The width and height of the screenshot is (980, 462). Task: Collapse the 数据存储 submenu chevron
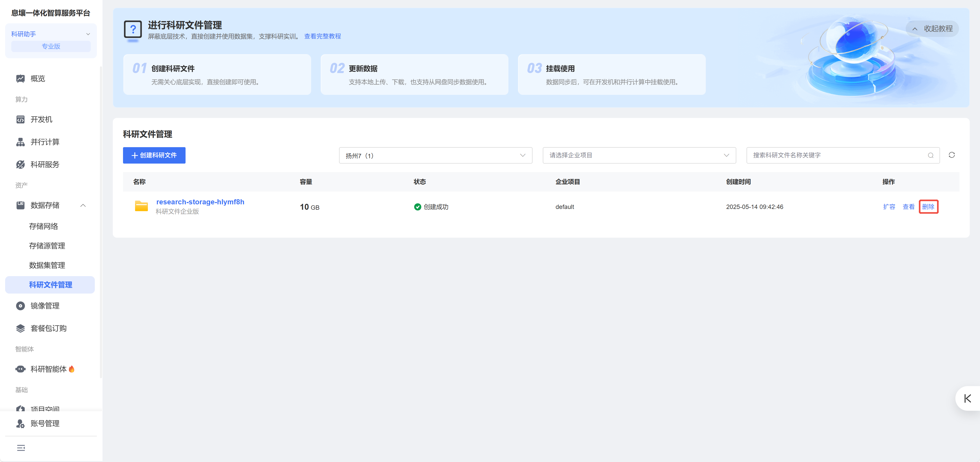pos(83,206)
